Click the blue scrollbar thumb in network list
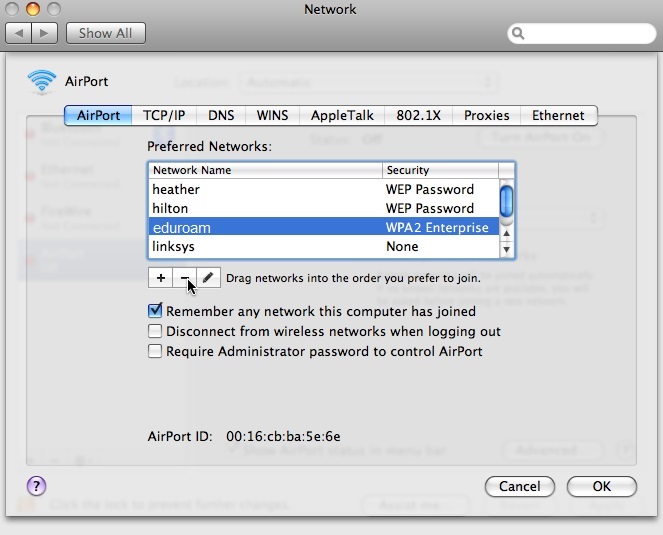Image resolution: width=663 pixels, height=535 pixels. pyautogui.click(x=507, y=201)
